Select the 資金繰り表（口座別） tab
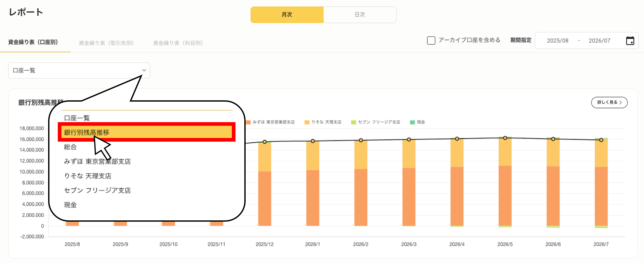The width and height of the screenshot is (644, 263). [x=33, y=42]
